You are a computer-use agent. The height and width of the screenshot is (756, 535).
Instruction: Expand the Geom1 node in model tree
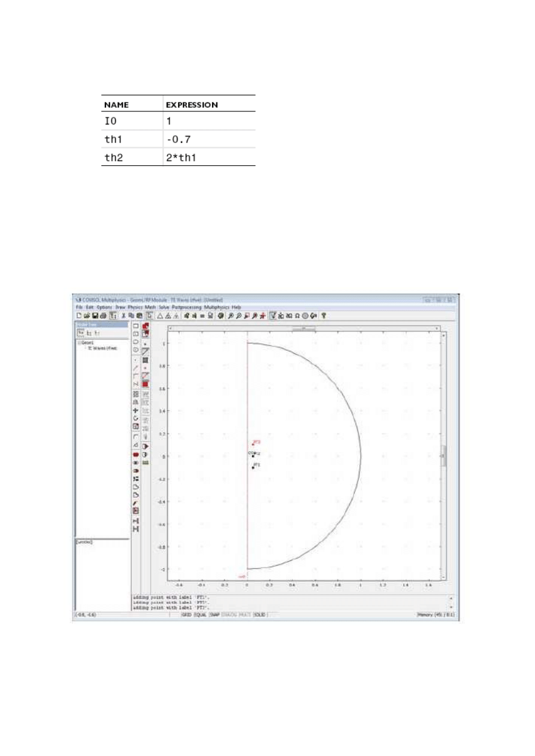click(x=78, y=342)
